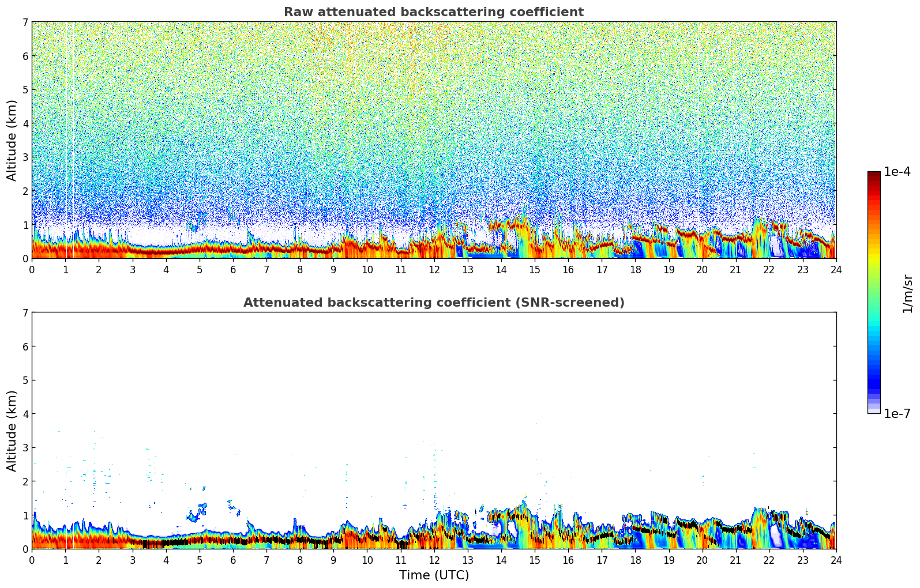Viewport: 920px width, 588px height.
Task: Click the "Raw attenuated backscattering coefficient" title
Action: (433, 12)
